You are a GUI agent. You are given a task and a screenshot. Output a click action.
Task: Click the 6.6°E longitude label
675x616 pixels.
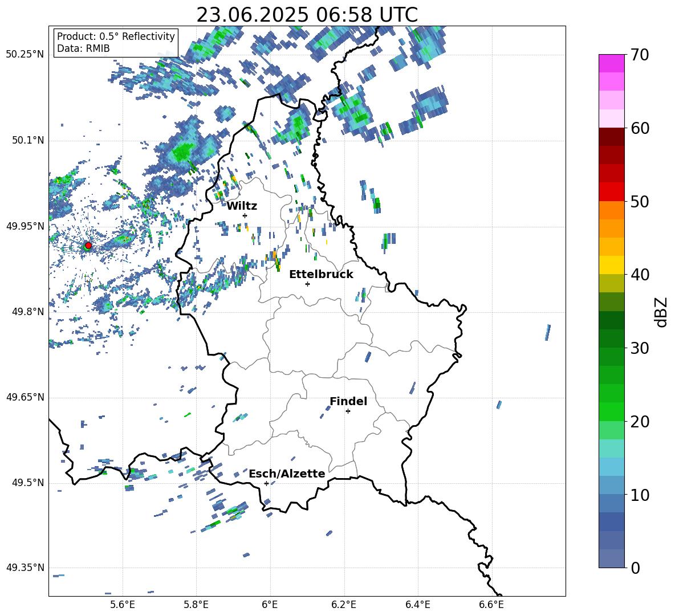point(491,605)
